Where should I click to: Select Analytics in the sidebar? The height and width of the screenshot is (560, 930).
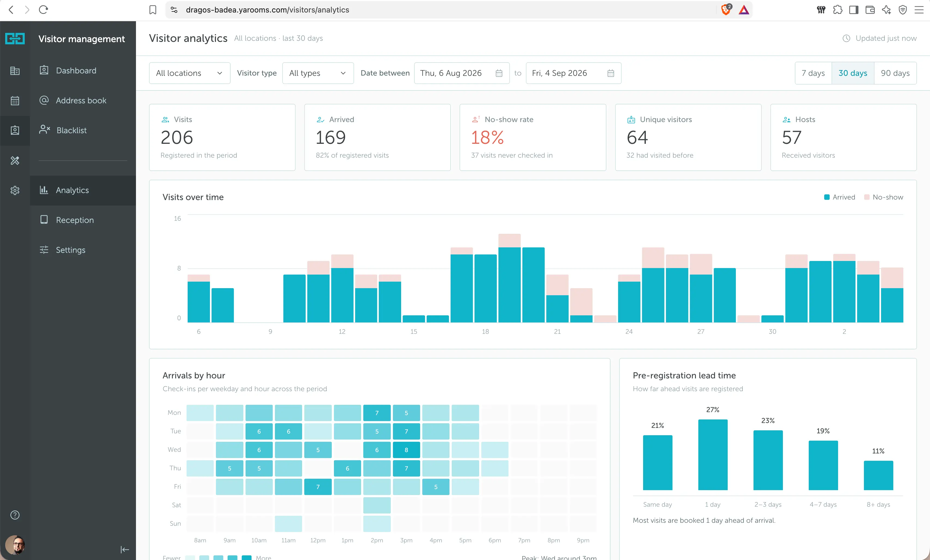(x=83, y=190)
